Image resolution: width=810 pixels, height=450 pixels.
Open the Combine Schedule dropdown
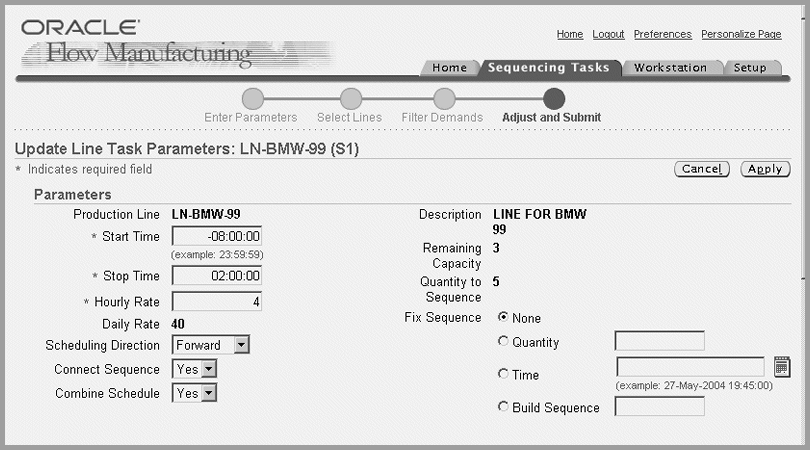[x=194, y=393]
